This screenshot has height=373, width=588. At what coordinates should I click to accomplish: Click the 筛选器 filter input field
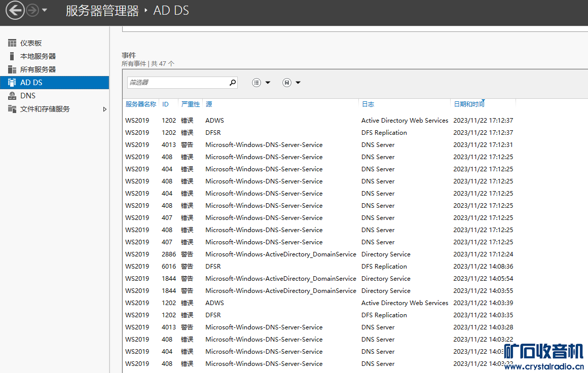click(x=176, y=82)
